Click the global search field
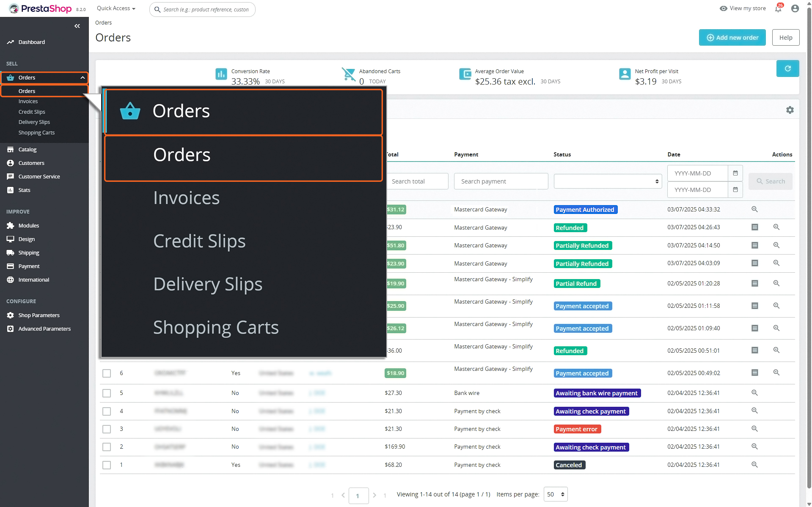 point(202,9)
